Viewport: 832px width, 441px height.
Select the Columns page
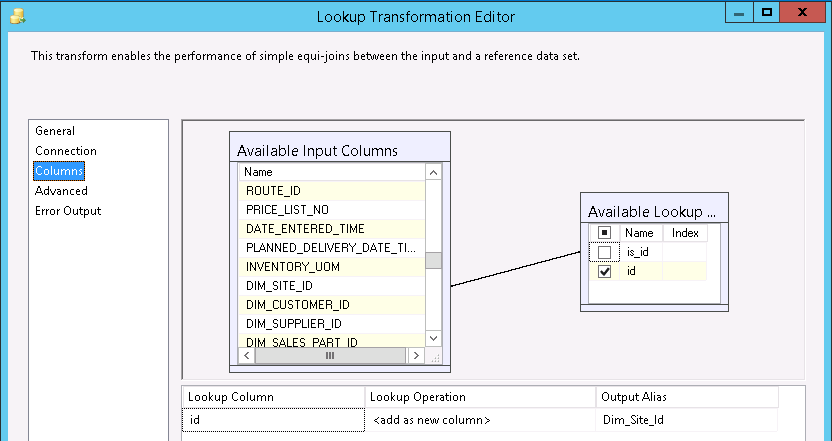tap(59, 171)
